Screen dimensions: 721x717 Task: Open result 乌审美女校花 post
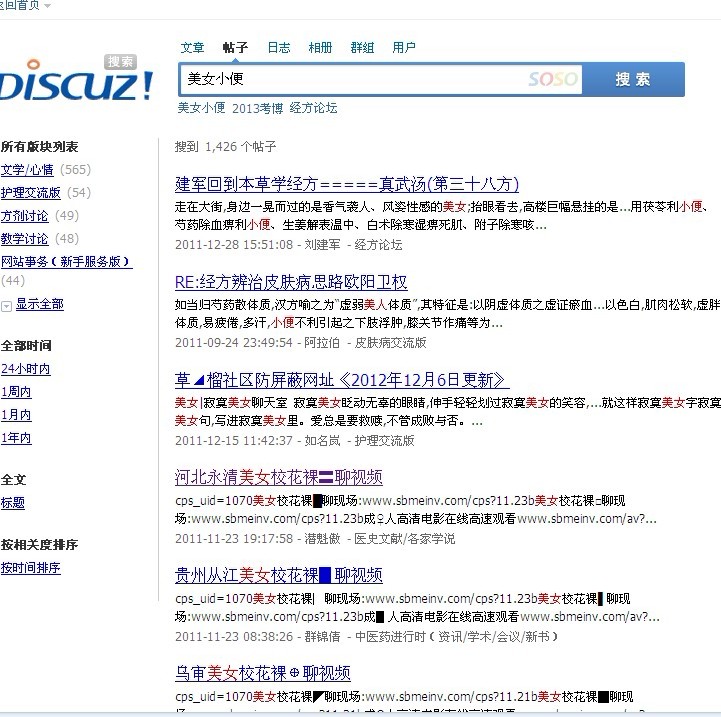point(263,673)
